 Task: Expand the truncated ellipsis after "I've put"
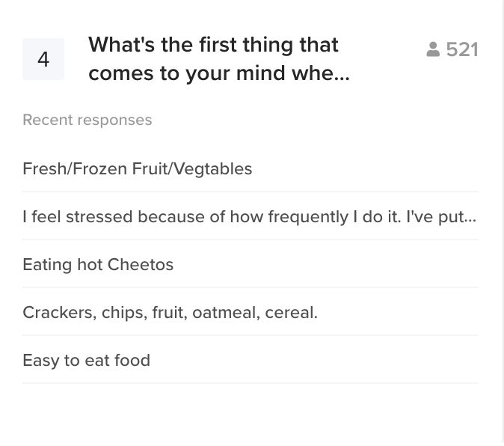click(x=470, y=219)
